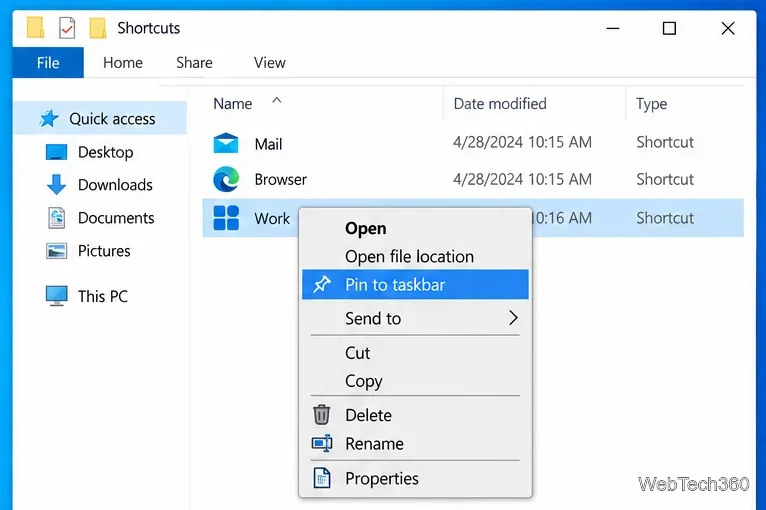Click the properties checkmark icon in title bar
The height and width of the screenshot is (510, 766).
67,28
